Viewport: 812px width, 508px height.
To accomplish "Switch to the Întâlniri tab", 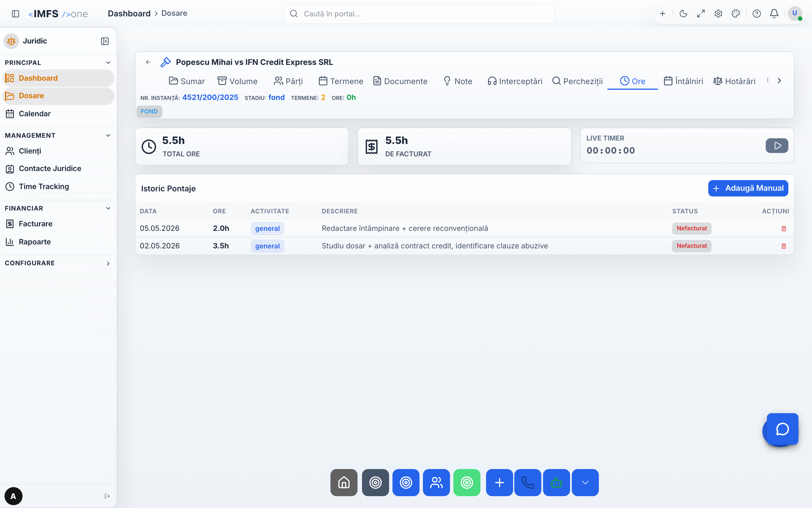I will 683,81.
